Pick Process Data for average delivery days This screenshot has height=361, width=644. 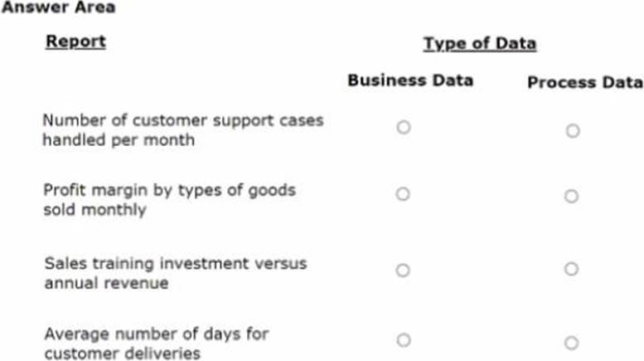[571, 343]
